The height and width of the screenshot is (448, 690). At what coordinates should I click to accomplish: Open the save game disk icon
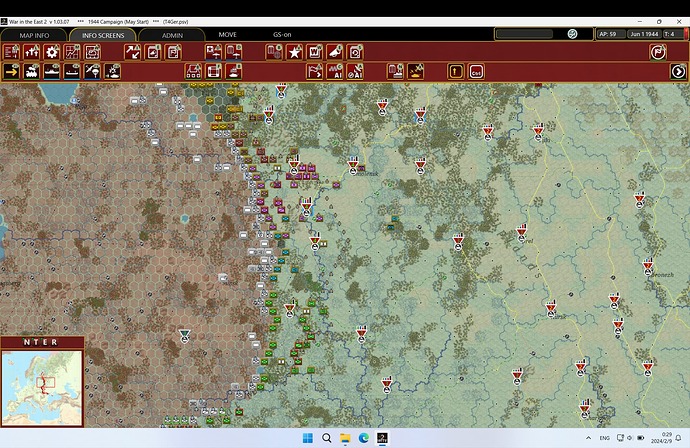[355, 52]
